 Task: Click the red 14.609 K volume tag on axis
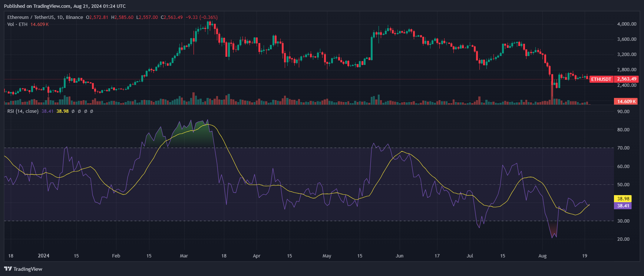pyautogui.click(x=626, y=101)
